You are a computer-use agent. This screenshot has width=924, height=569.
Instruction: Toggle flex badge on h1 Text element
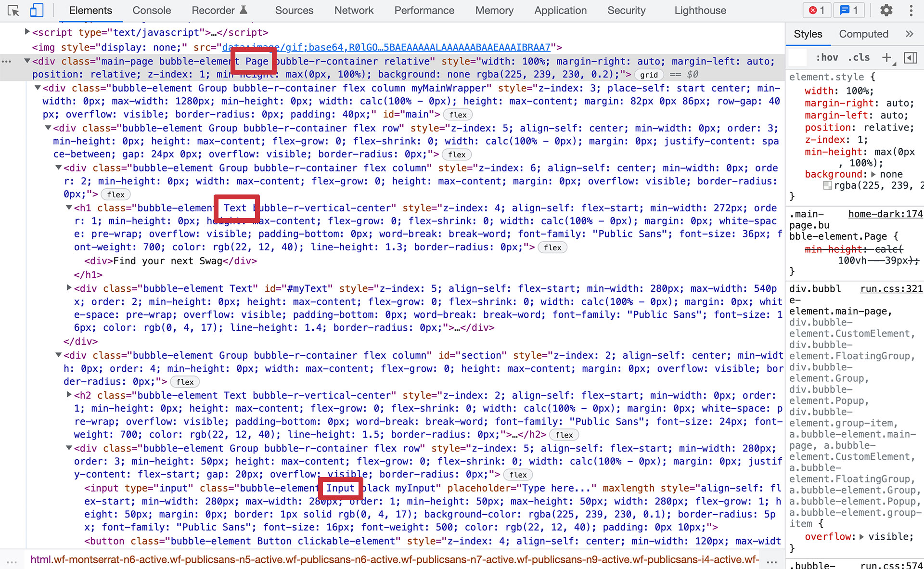coord(552,247)
